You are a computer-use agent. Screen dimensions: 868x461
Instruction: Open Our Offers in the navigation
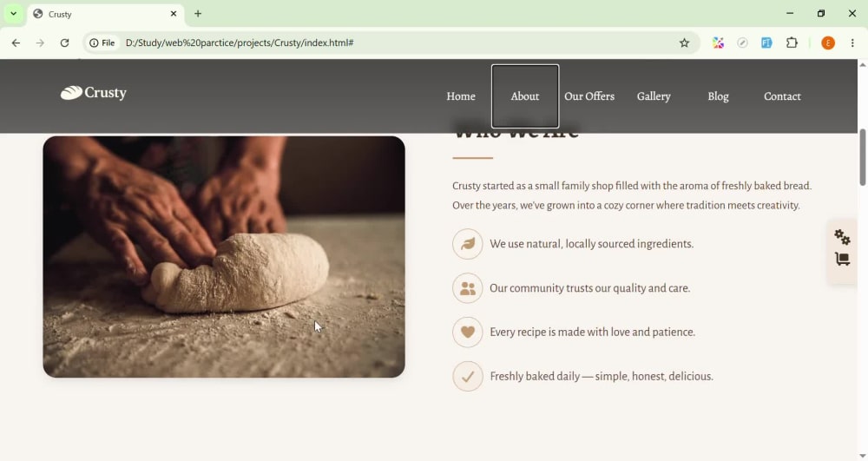(x=589, y=96)
